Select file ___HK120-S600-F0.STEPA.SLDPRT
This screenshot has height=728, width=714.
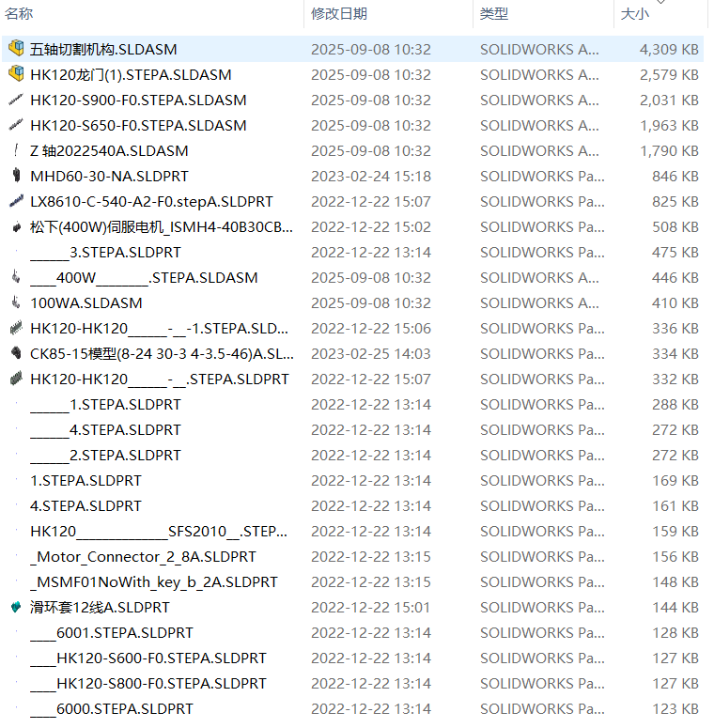[x=148, y=658]
